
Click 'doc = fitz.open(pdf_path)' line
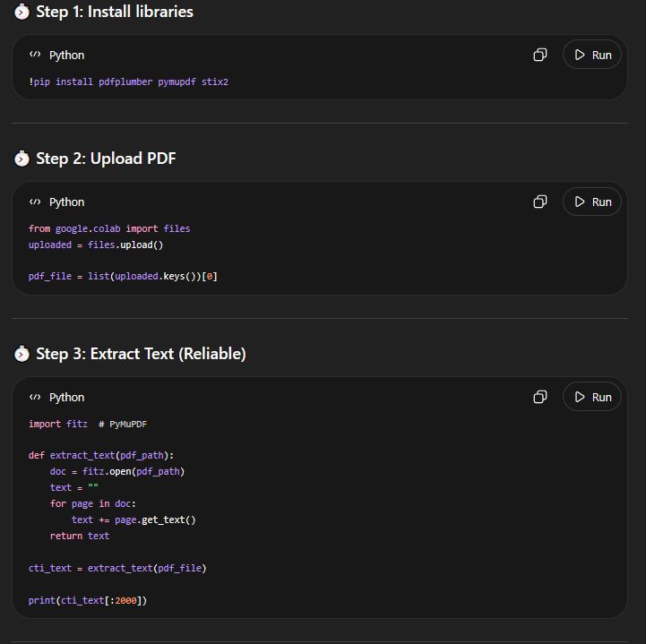pos(117,471)
